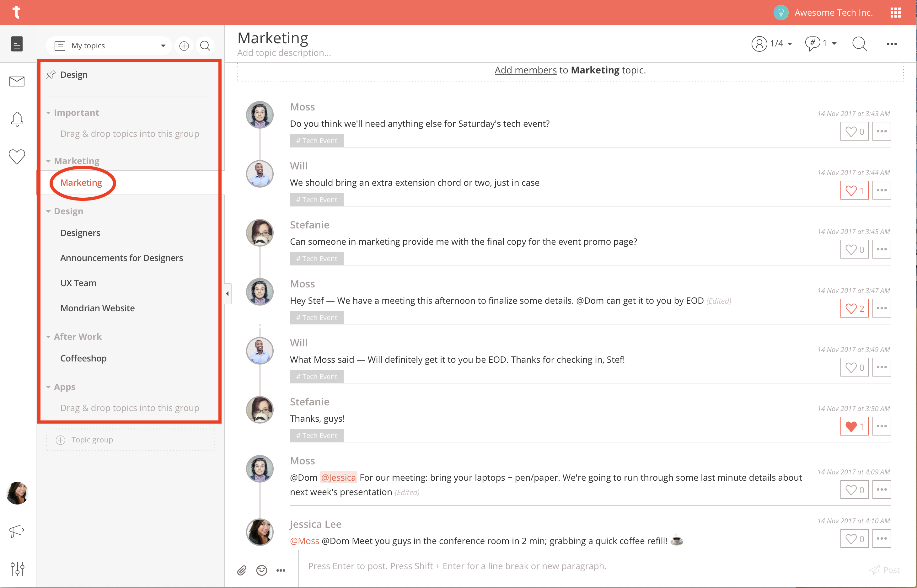Open the My topics dropdown
This screenshot has width=917, height=588.
pyautogui.click(x=109, y=46)
